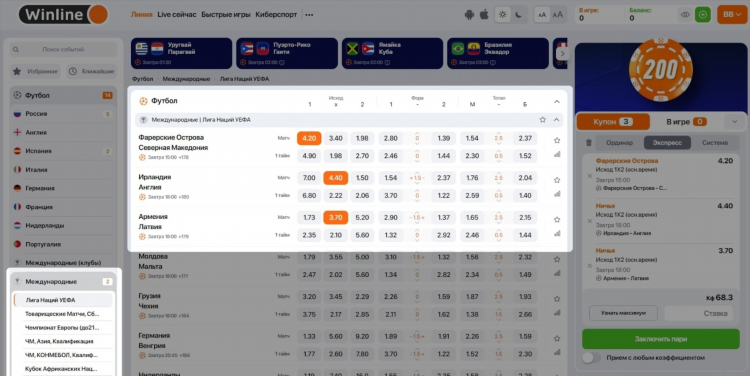Image resolution: width=750 pixels, height=376 pixels.
Task: Expand Международные category in sidebar
Action: coord(63,281)
